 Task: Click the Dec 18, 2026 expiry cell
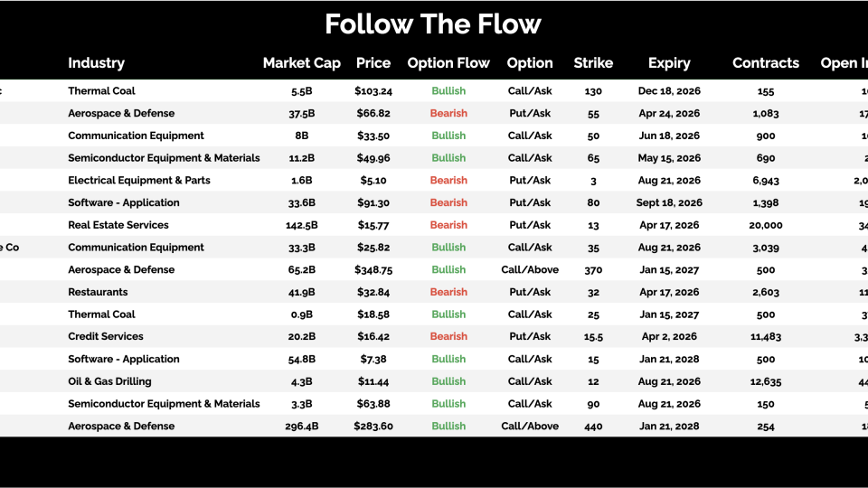click(669, 91)
